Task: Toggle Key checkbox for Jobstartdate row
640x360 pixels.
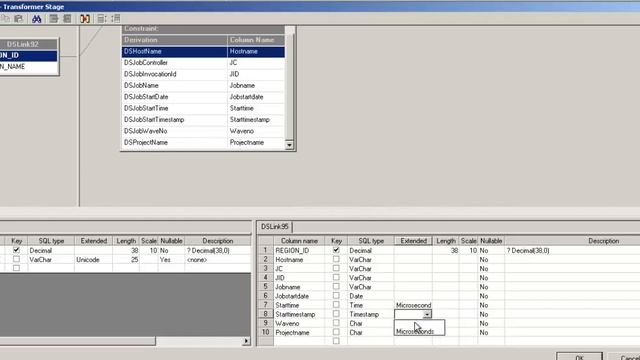Action: [x=336, y=296]
